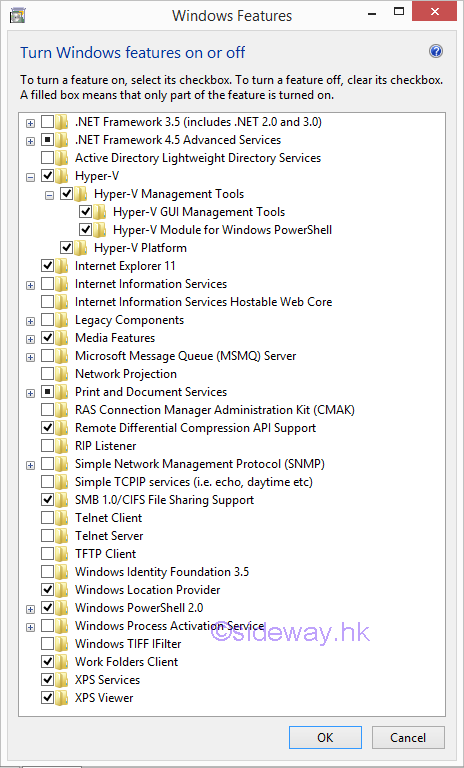Toggle the .NET Framework 4.5 Advanced Services checkbox
The width and height of the screenshot is (464, 768).
click(x=48, y=140)
